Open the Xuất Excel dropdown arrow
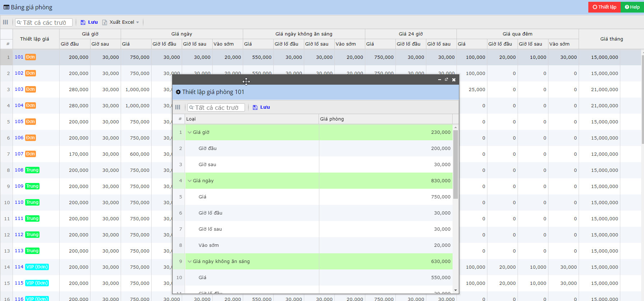The width and height of the screenshot is (644, 301). tap(138, 22)
